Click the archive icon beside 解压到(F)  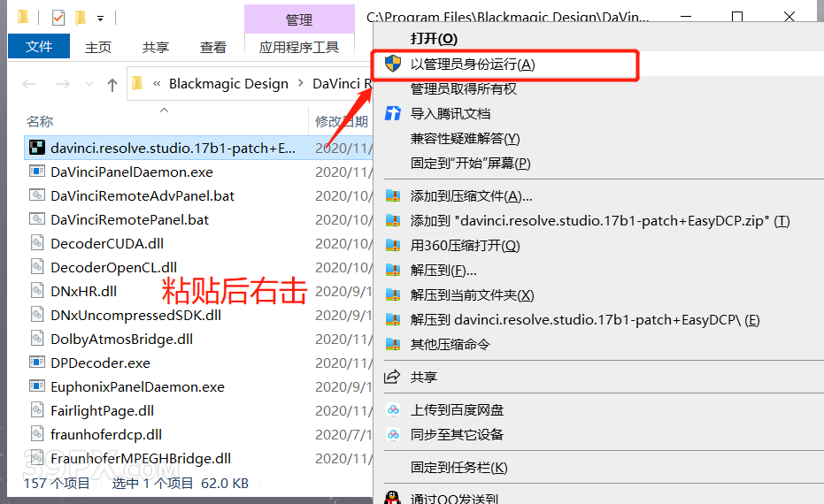[x=393, y=271]
